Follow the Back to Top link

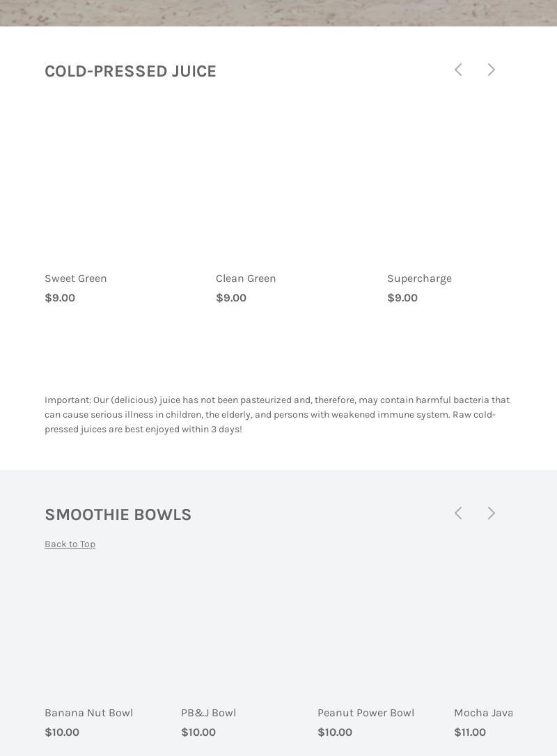pos(70,544)
